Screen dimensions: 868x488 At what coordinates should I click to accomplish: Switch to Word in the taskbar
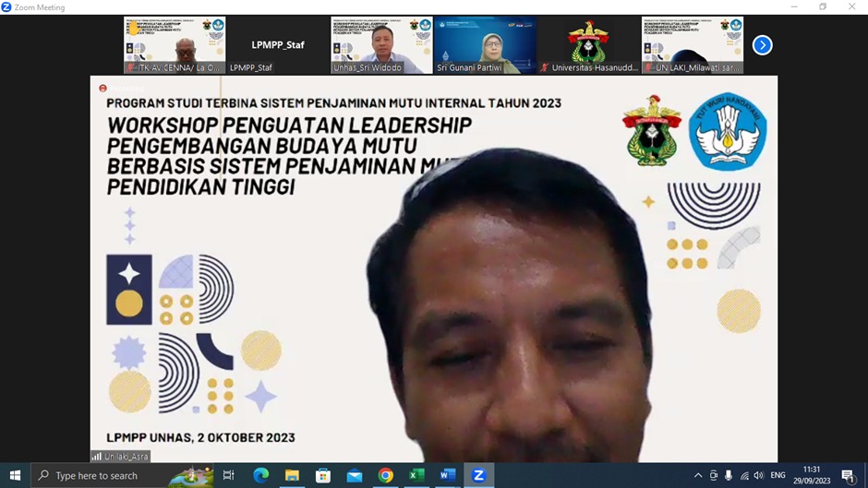[448, 475]
